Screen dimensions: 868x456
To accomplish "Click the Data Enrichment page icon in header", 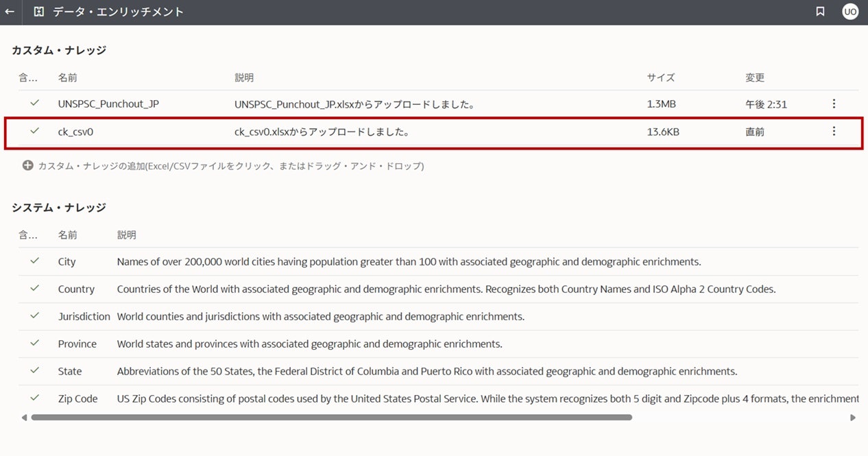I will pyautogui.click(x=38, y=12).
